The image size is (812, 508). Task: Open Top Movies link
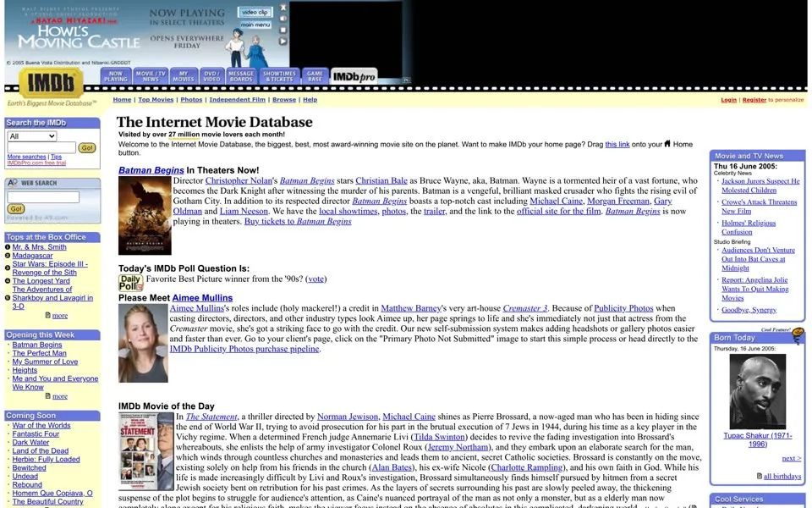(156, 100)
